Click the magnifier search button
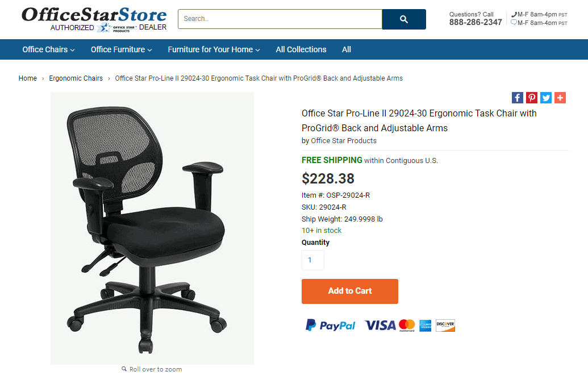The height and width of the screenshot is (388, 588). click(404, 19)
